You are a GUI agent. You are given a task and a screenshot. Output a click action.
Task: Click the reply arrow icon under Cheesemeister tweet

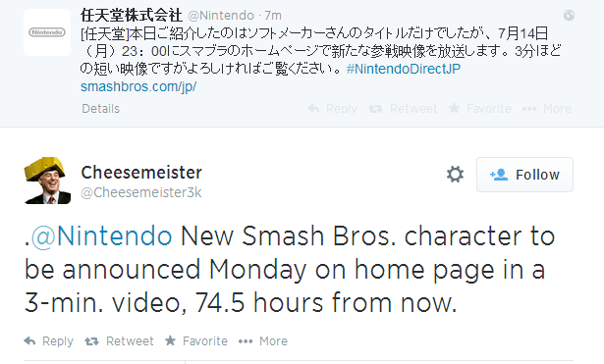click(x=29, y=340)
